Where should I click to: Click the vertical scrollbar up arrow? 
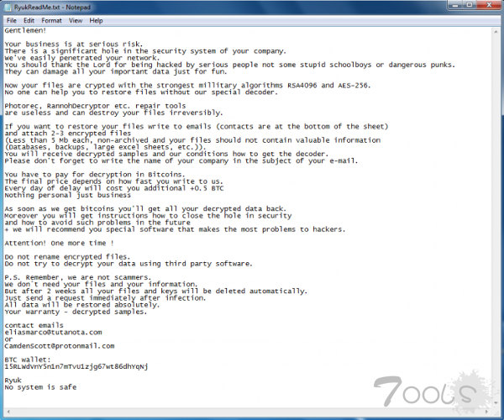496,31
